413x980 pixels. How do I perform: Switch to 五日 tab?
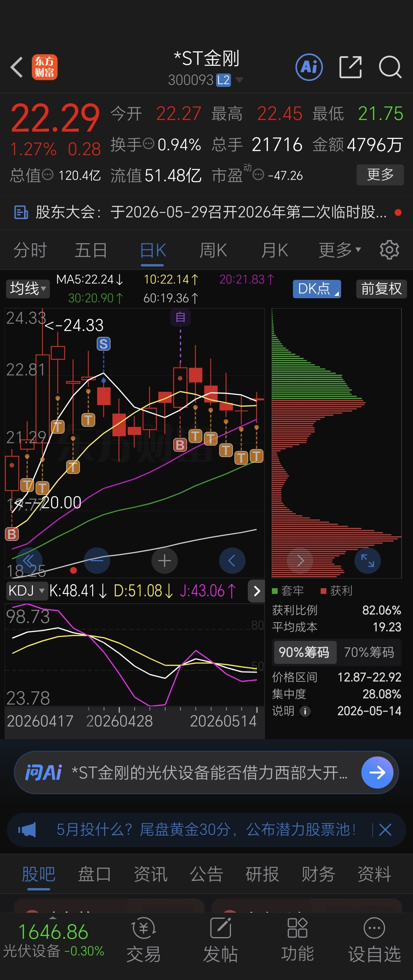91,250
